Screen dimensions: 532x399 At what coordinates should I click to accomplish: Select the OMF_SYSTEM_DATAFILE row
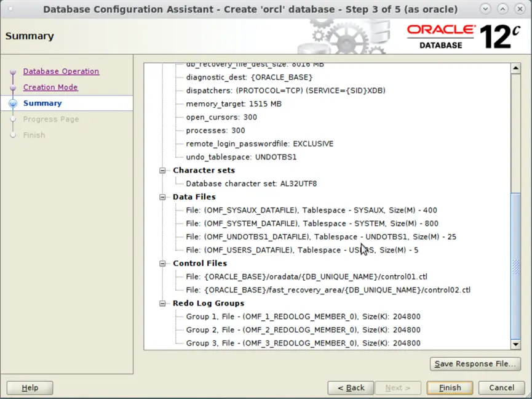click(312, 224)
